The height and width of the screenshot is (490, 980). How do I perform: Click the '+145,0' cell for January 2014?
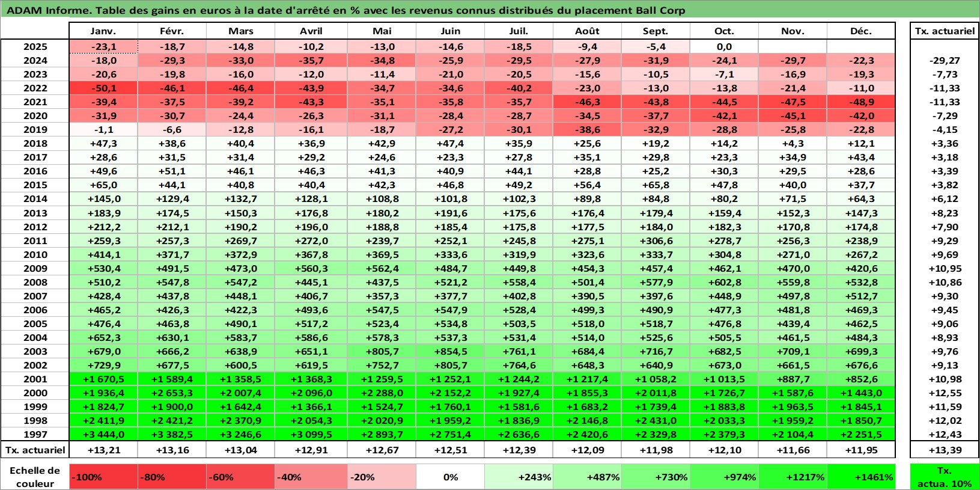click(x=104, y=198)
